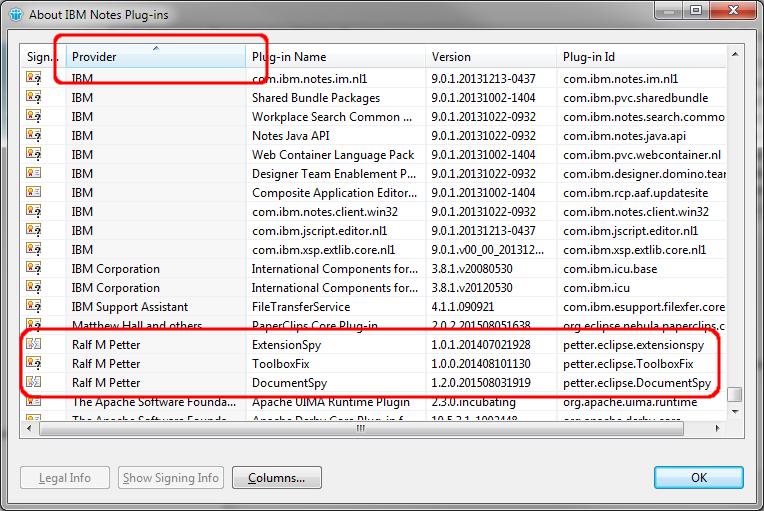Click the signing icon beside DocumentSpy
The image size is (764, 511).
34,383
